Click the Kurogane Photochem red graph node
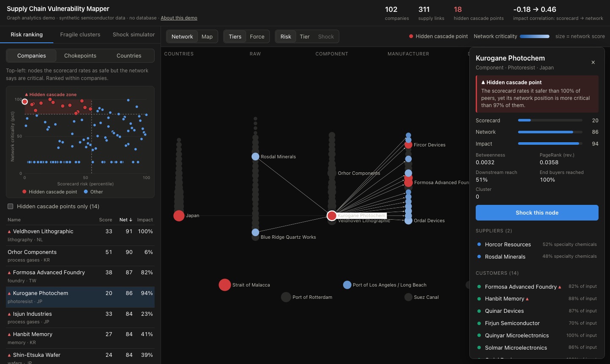 tap(332, 215)
